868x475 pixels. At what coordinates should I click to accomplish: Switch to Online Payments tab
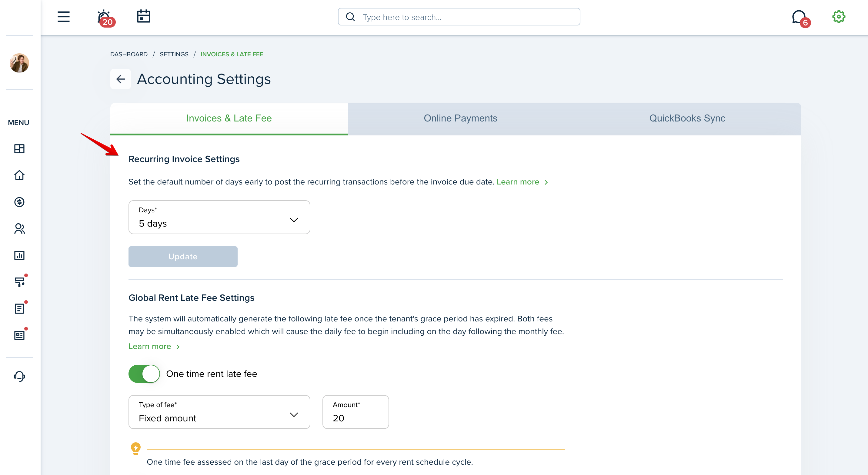(x=460, y=118)
